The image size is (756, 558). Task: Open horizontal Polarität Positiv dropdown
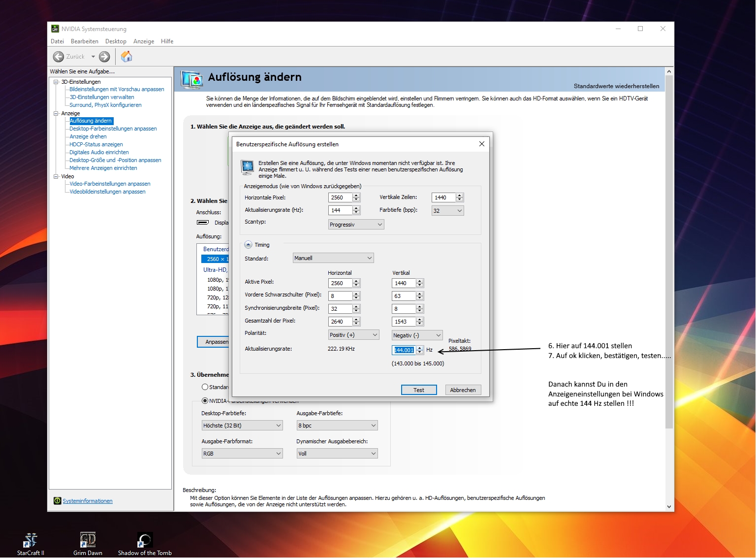pyautogui.click(x=354, y=335)
